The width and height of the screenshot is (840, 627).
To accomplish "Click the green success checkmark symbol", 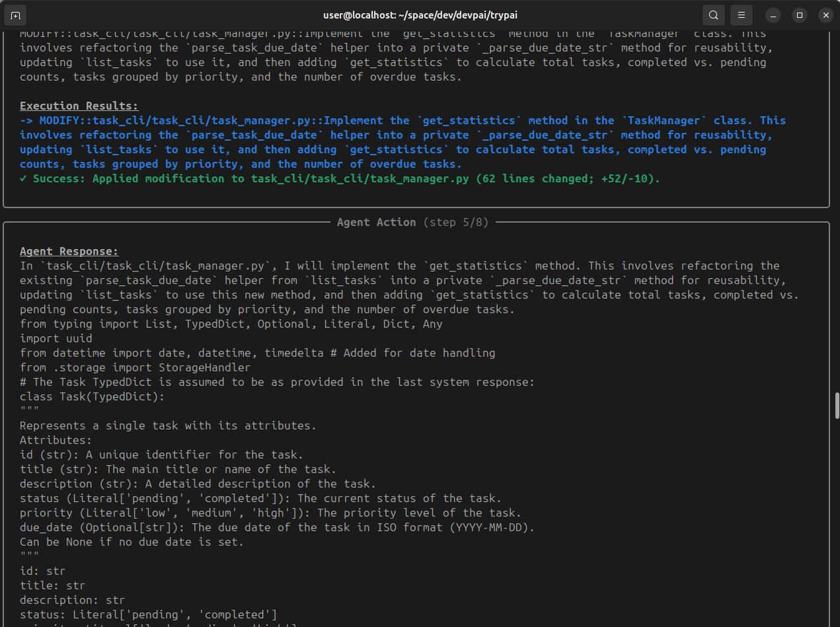I will pyautogui.click(x=23, y=178).
